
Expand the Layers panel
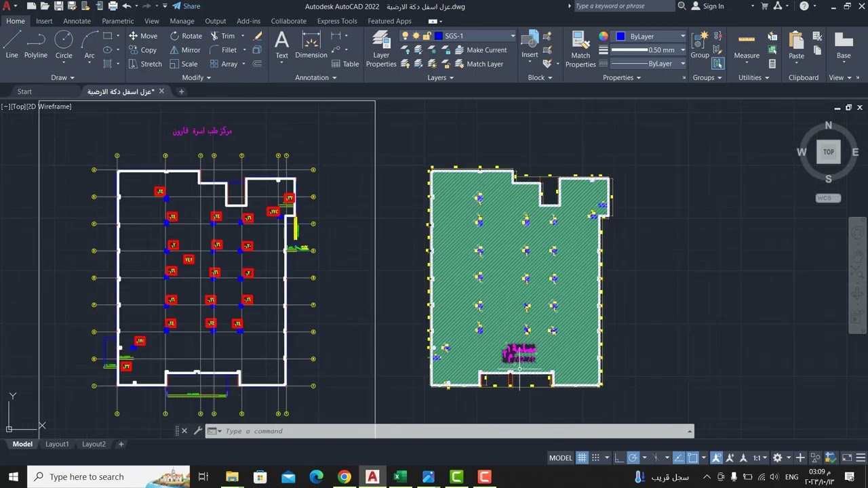tap(441, 77)
